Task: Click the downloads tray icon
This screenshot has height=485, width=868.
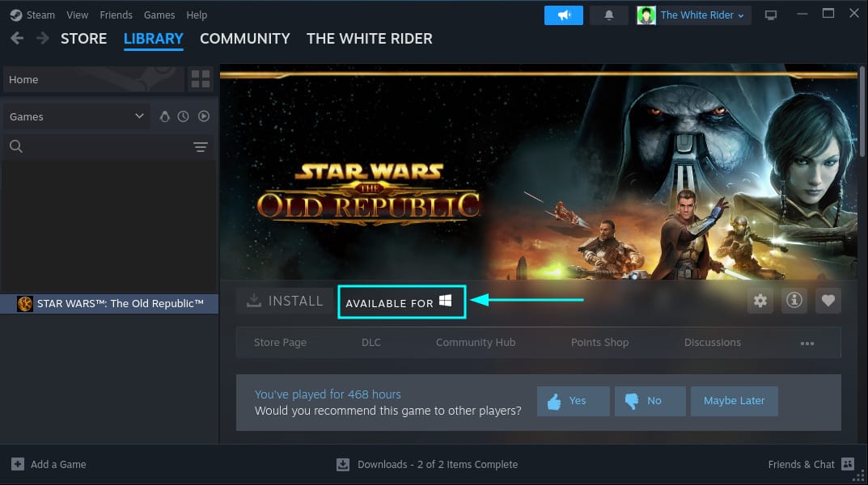Action: tap(343, 465)
